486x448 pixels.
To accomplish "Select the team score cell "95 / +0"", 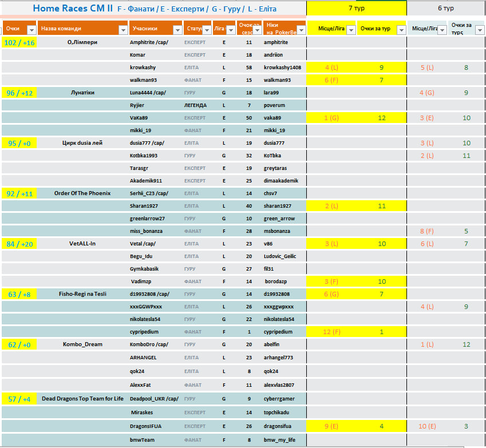I will 19,143.
